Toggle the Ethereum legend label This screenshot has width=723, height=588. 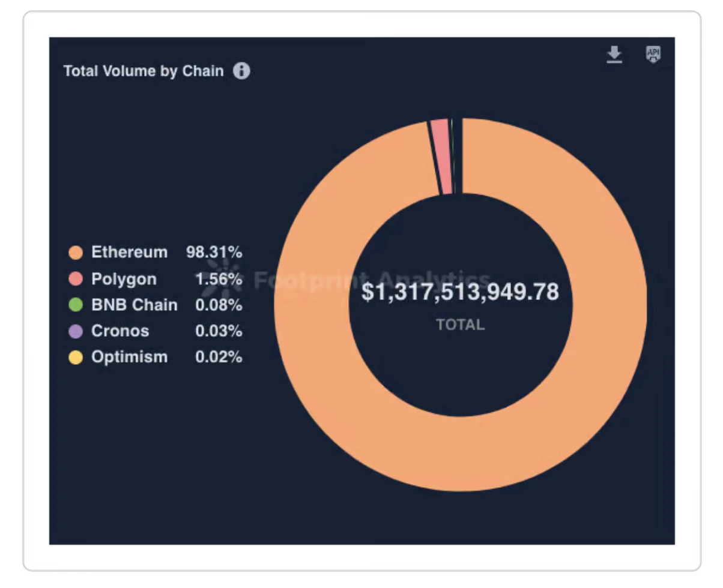point(129,253)
